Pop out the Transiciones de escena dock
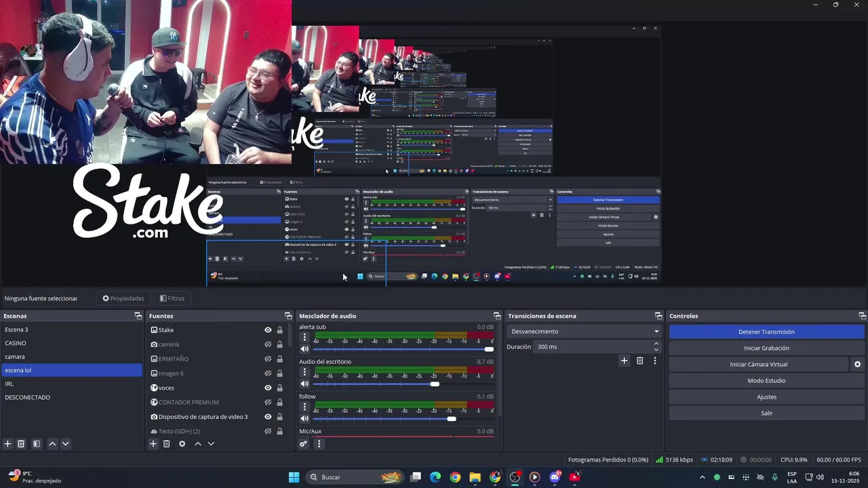The image size is (868, 488). [658, 316]
